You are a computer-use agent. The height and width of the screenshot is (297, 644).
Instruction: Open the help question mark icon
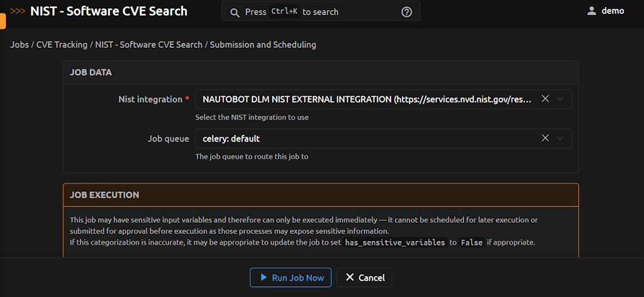click(x=407, y=12)
